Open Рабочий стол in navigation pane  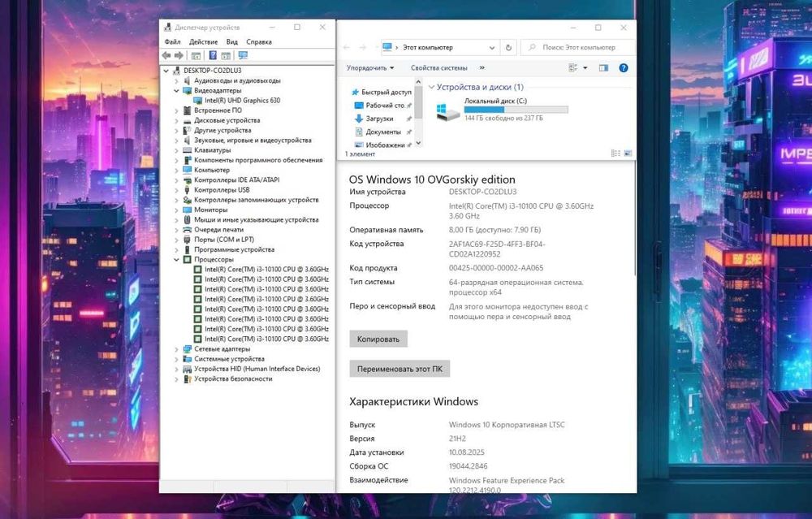tap(385, 105)
